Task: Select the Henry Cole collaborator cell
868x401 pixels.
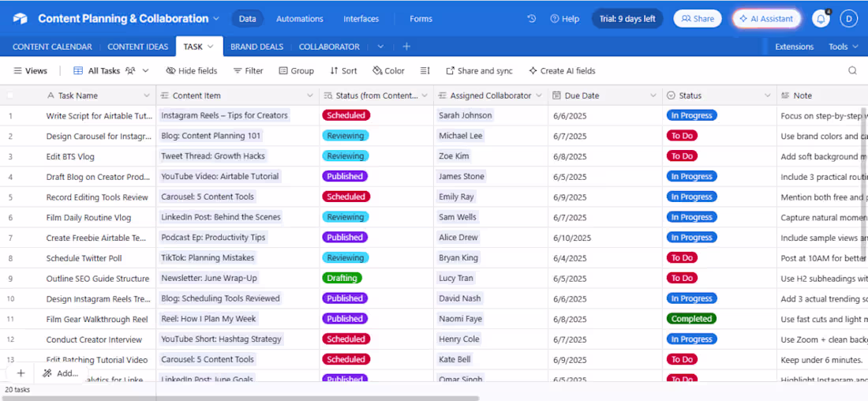Action: tap(491, 339)
